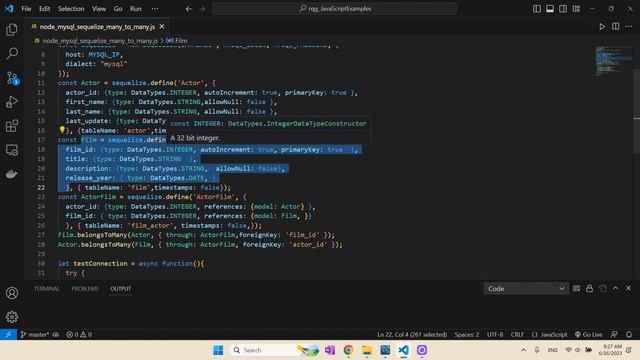Open Remote Explorer view

(x=12, y=150)
